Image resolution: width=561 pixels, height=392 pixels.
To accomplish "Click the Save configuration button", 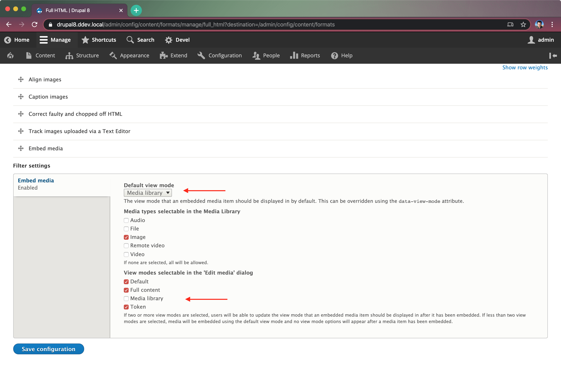I will coord(48,349).
